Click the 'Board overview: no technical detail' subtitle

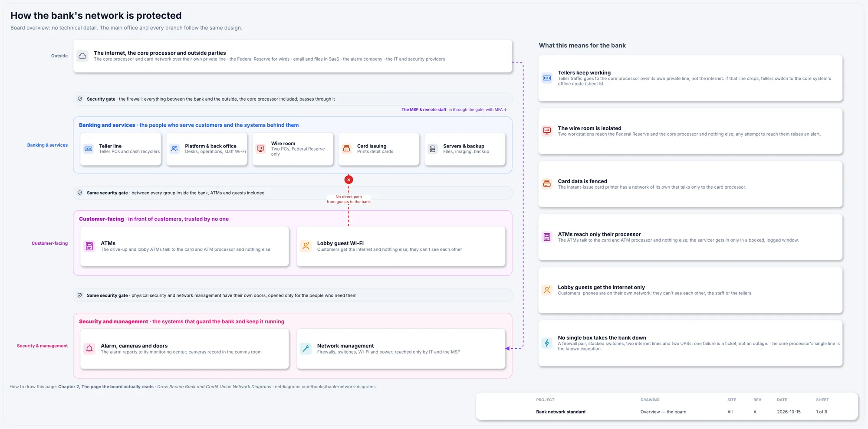[x=126, y=28]
